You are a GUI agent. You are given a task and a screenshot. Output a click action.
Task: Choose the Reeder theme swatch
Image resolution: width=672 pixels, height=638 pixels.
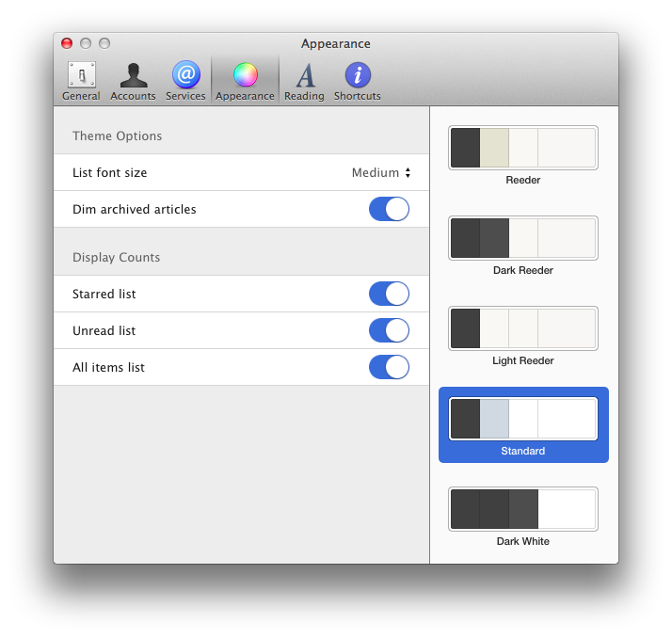click(523, 148)
